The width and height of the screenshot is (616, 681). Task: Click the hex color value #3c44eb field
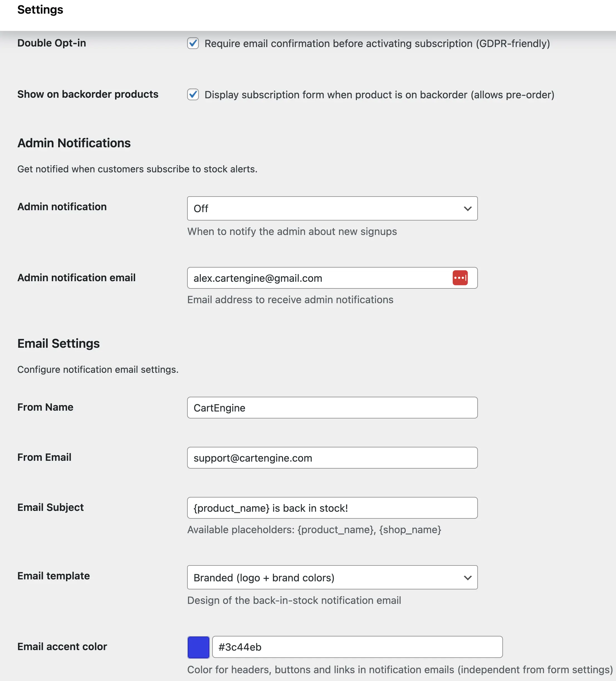pyautogui.click(x=357, y=646)
